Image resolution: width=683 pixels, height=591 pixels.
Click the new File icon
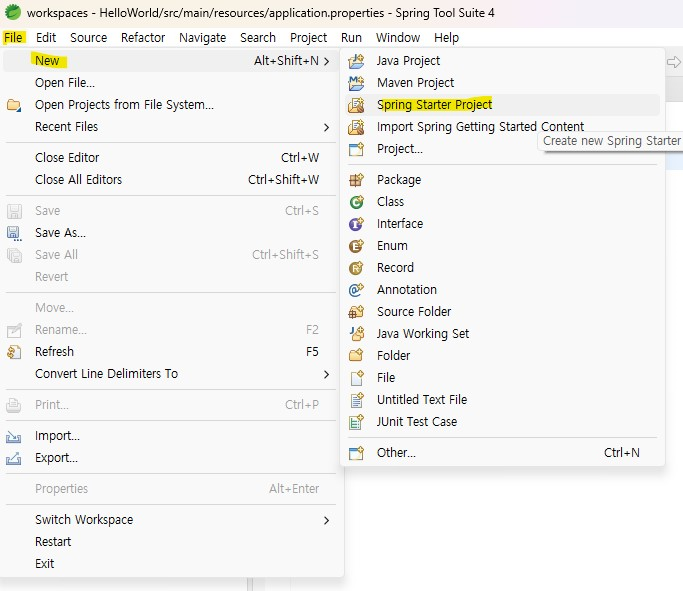(357, 378)
